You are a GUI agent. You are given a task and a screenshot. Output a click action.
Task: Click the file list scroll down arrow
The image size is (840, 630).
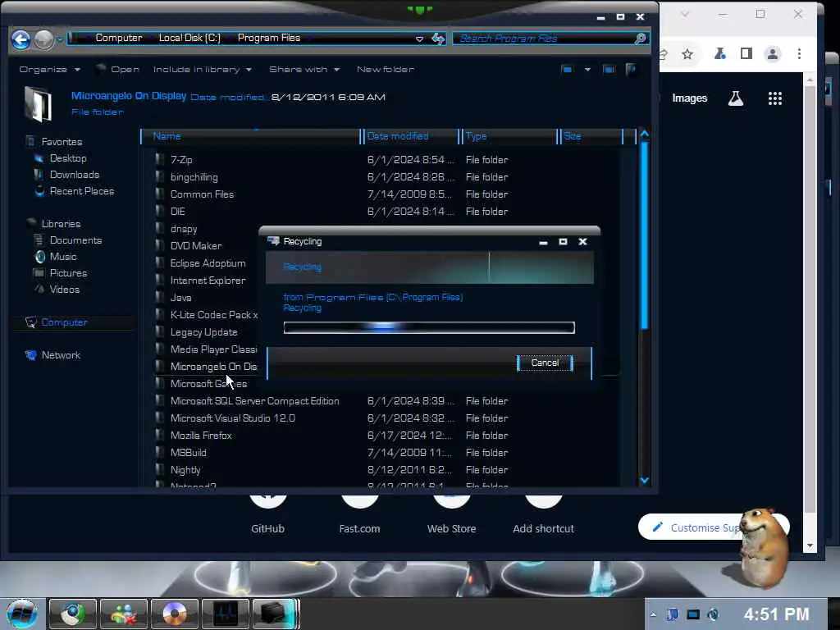click(645, 480)
